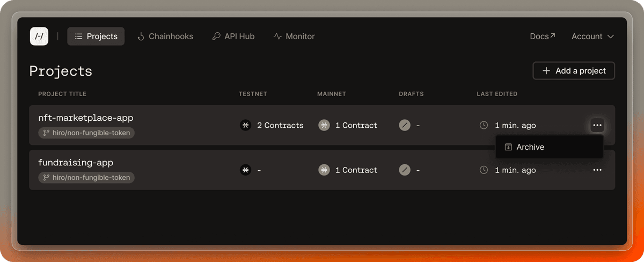
Task: Click mainnet icon in nft-marketplace-app row
Action: click(324, 125)
